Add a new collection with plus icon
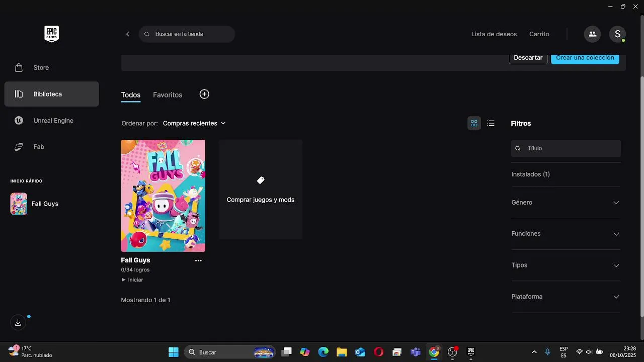 pos(204,94)
